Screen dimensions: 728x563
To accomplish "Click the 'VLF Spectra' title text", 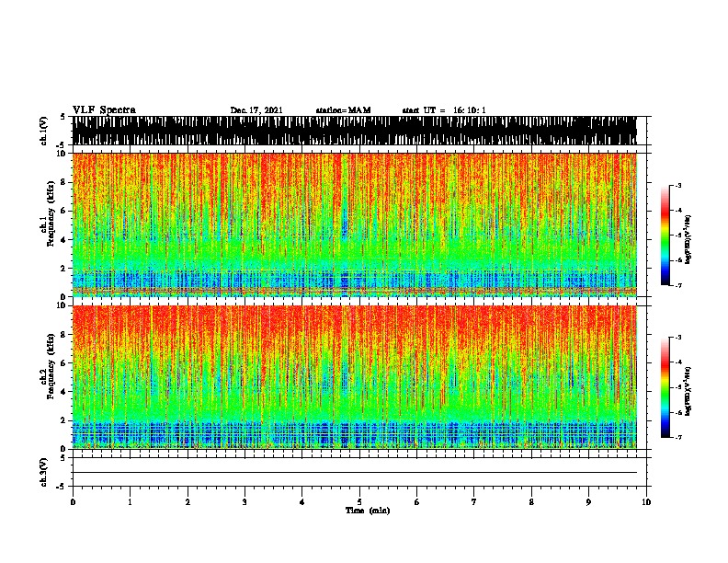I will pyautogui.click(x=104, y=110).
